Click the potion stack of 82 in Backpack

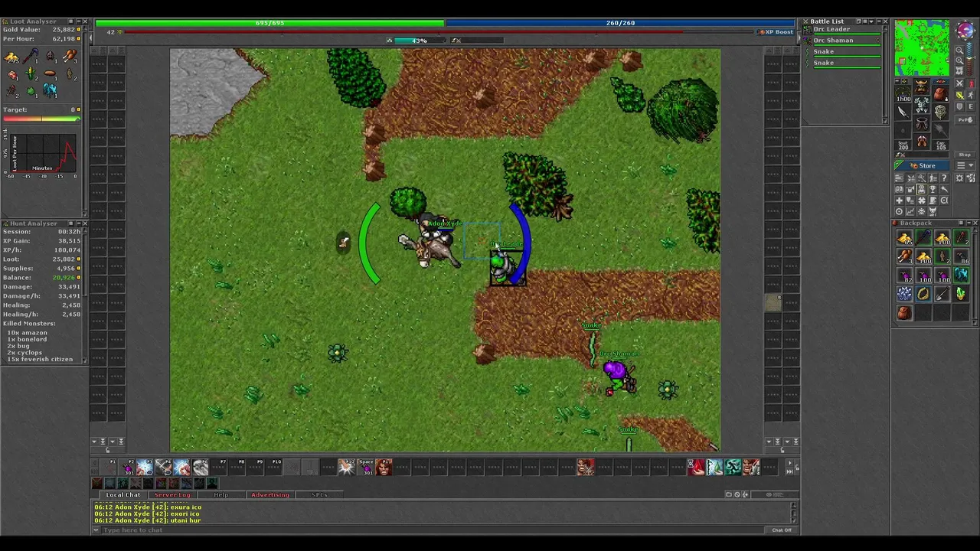904,275
